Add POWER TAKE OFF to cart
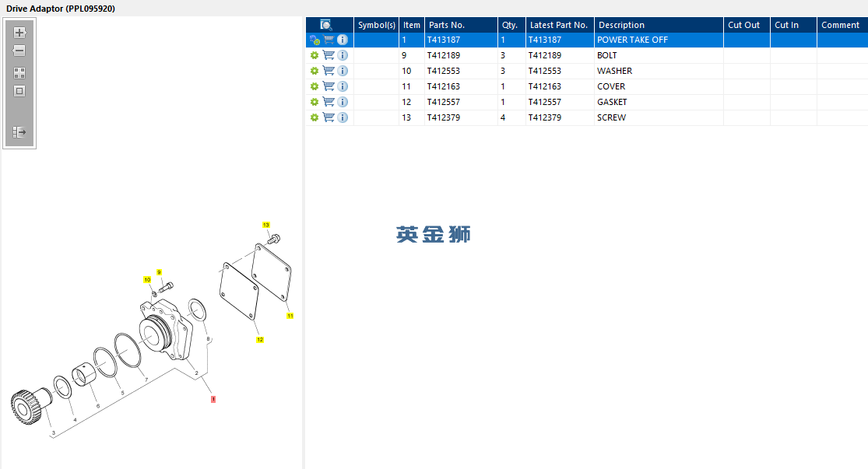This screenshot has width=868, height=469. coord(329,40)
